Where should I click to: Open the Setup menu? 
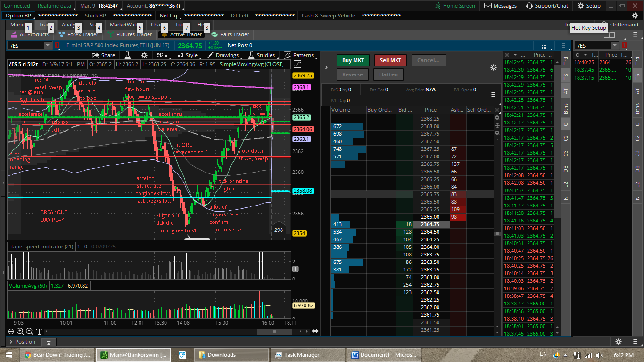coord(589,6)
